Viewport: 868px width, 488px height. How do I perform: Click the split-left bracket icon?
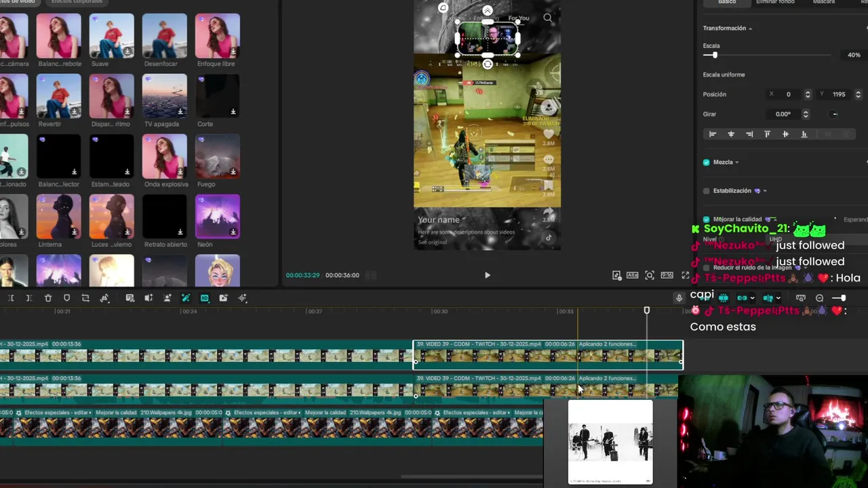11,298
